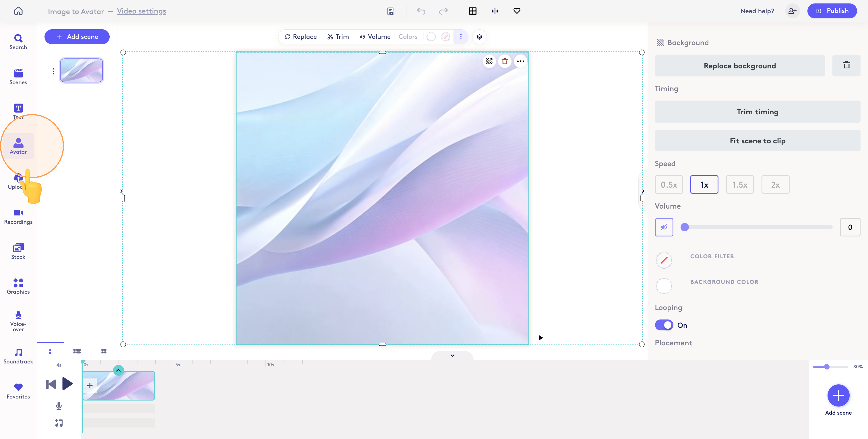
Task: Click the script document icon in top bar
Action: pyautogui.click(x=390, y=11)
